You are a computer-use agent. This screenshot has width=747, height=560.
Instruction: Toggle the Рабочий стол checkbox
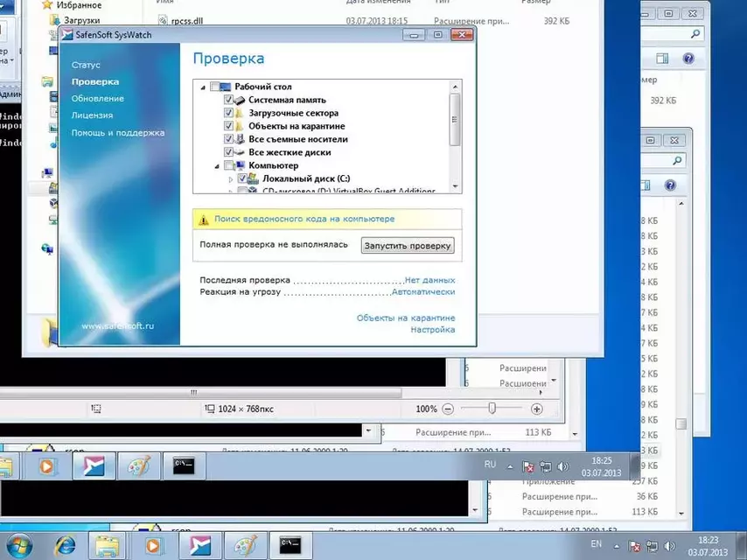click(x=215, y=87)
